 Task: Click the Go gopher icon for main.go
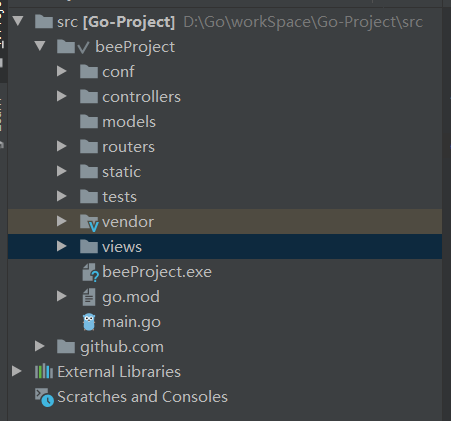(89, 322)
